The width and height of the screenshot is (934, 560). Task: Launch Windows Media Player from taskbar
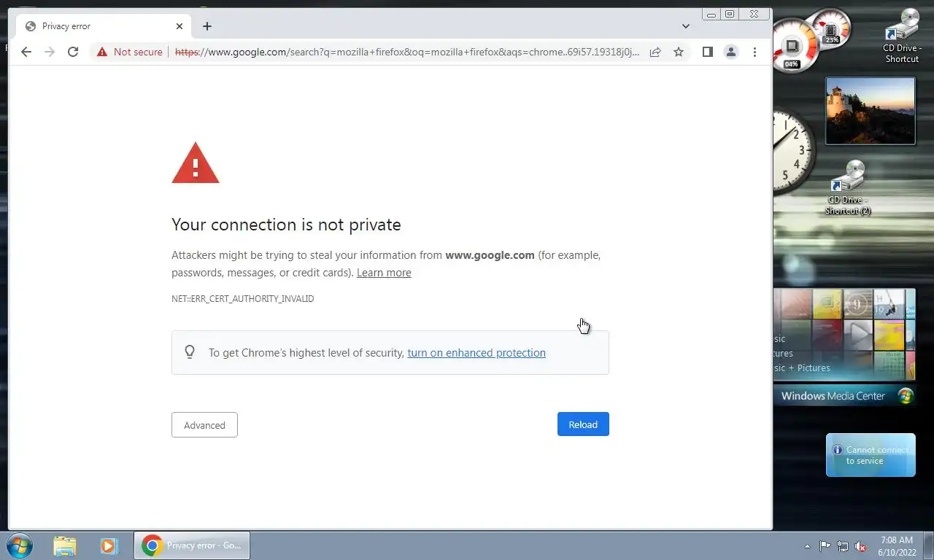(108, 545)
